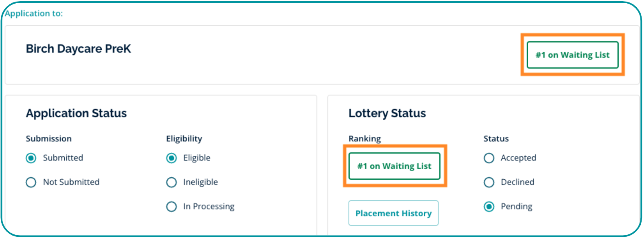Viewport: 644px width, 238px height.
Task: Click the 'Application to:' label
Action: [34, 13]
